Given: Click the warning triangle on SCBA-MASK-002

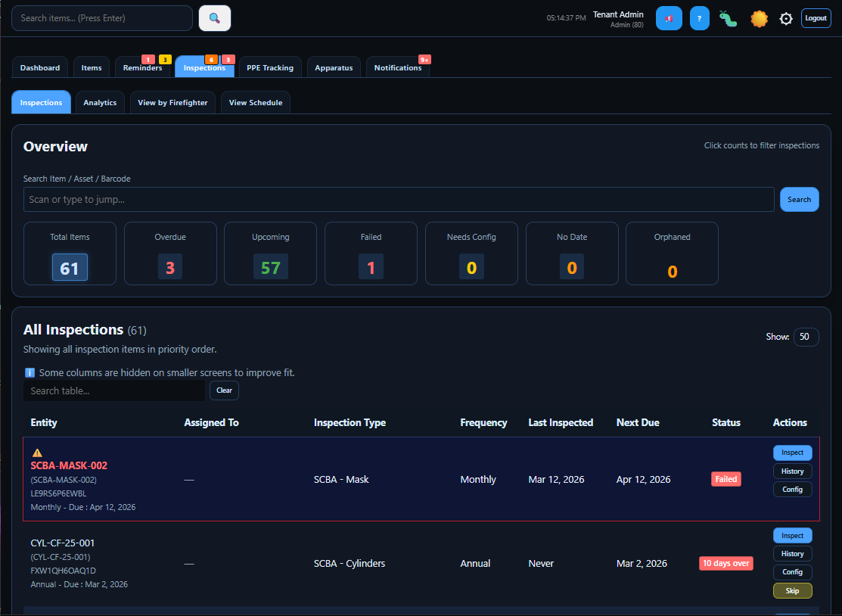Looking at the screenshot, I should pyautogui.click(x=37, y=452).
